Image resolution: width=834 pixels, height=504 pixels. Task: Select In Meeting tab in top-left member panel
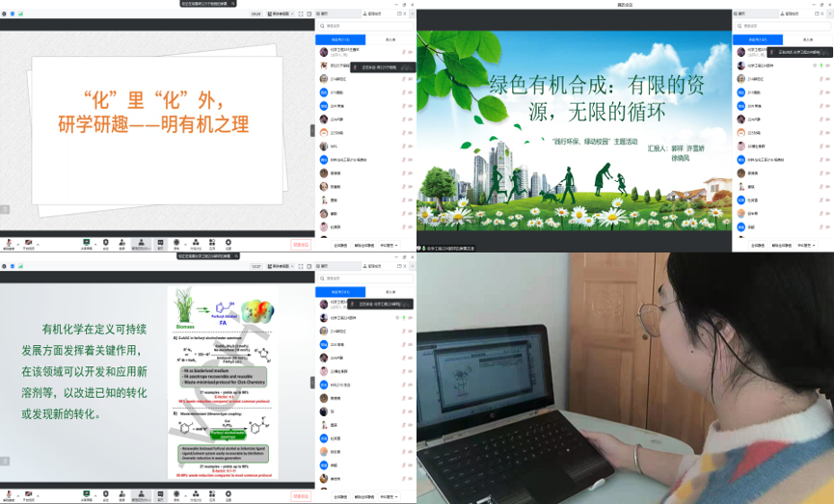pos(340,40)
